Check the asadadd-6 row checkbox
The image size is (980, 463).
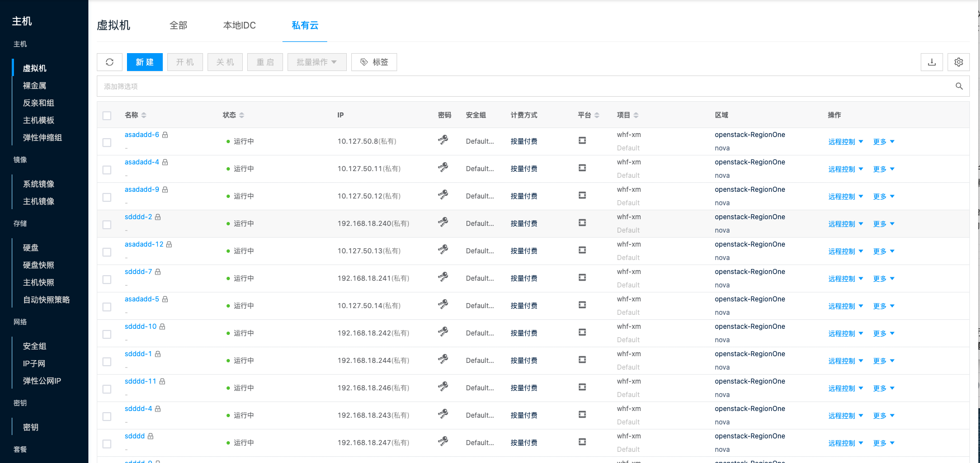[x=107, y=143]
